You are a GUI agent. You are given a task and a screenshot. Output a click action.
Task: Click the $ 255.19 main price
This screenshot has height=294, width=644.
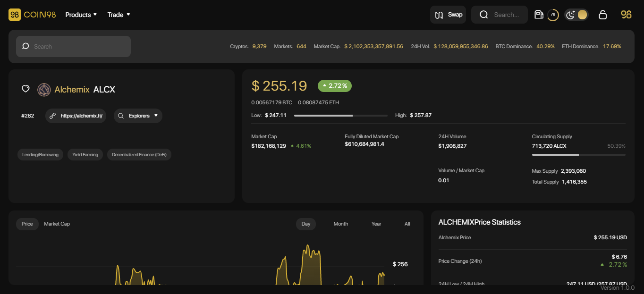[x=280, y=86]
